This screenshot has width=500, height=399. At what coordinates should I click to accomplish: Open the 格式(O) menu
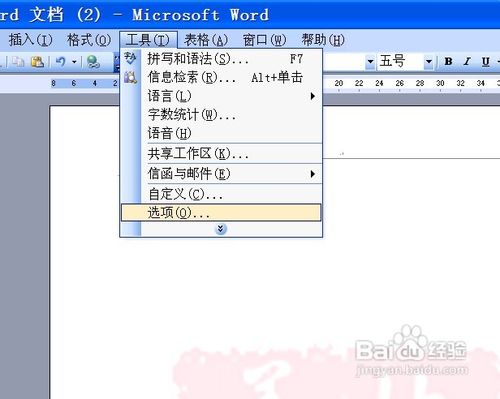[x=89, y=40]
